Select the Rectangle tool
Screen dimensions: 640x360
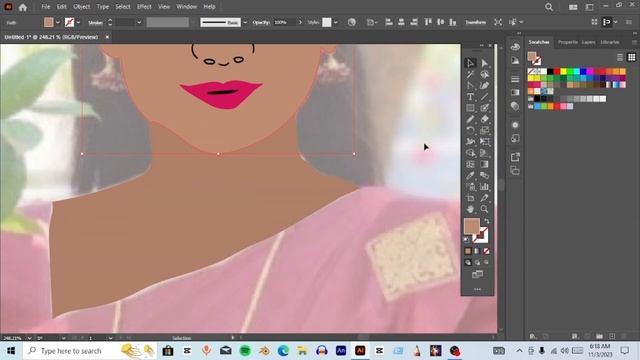[x=470, y=108]
